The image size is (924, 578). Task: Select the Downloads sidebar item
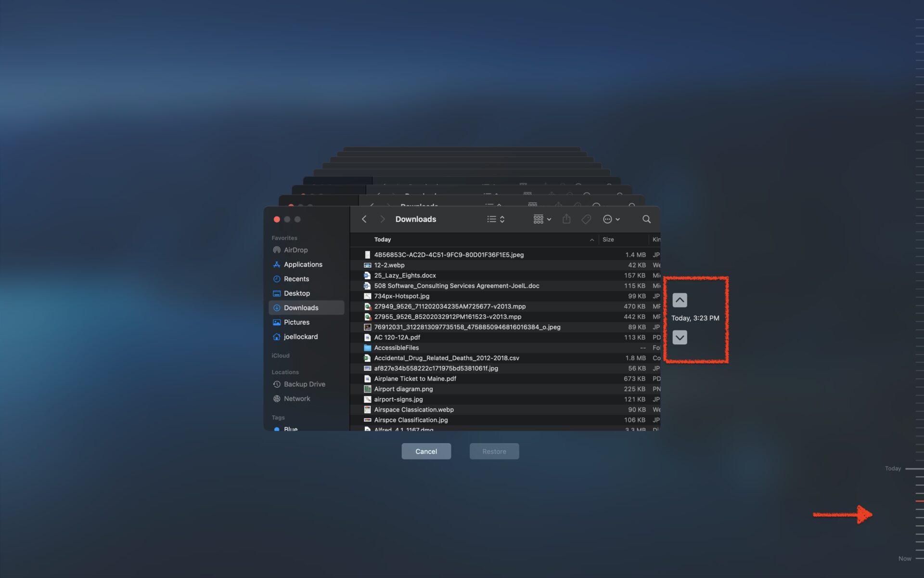(x=301, y=307)
